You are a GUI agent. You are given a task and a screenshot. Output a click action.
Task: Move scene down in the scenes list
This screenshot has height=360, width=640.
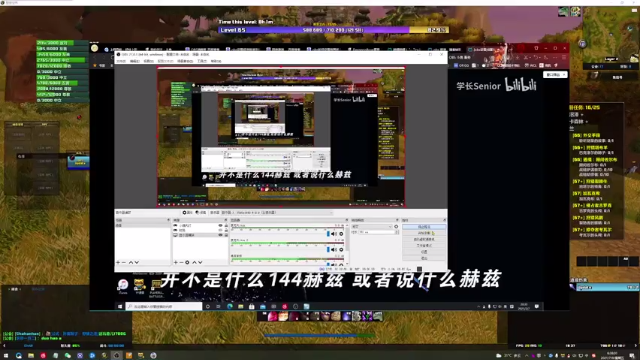tap(137, 262)
